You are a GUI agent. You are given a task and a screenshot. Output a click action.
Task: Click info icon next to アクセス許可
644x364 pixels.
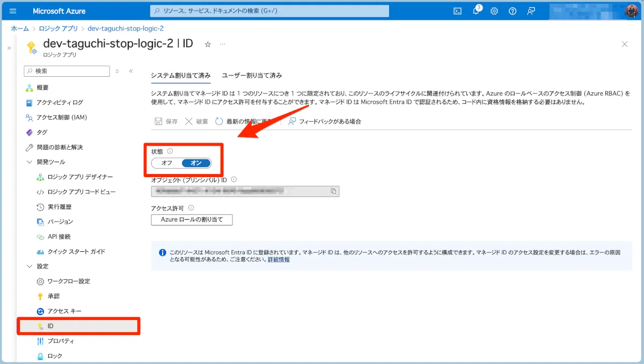coord(191,208)
